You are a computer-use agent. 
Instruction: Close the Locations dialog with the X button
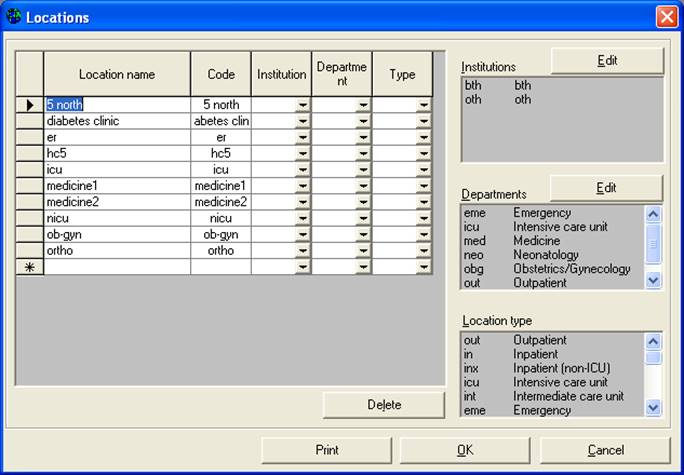click(667, 17)
